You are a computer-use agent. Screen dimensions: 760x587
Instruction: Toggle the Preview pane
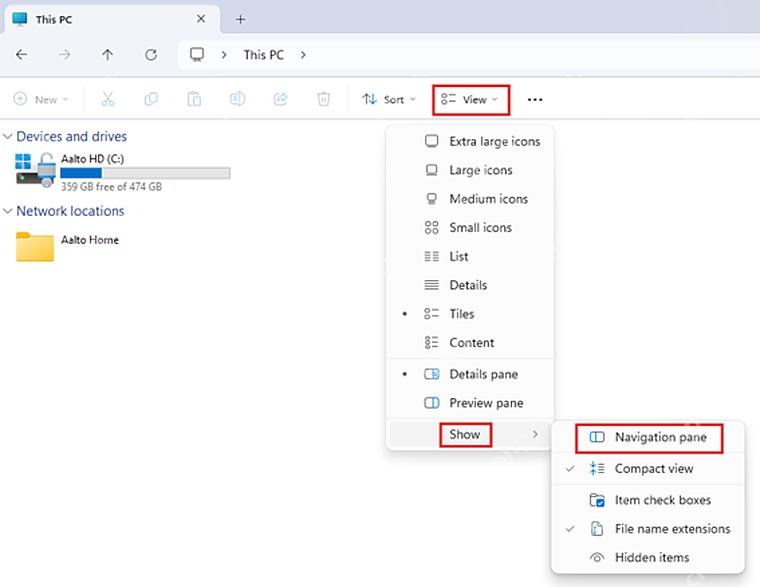(470, 403)
